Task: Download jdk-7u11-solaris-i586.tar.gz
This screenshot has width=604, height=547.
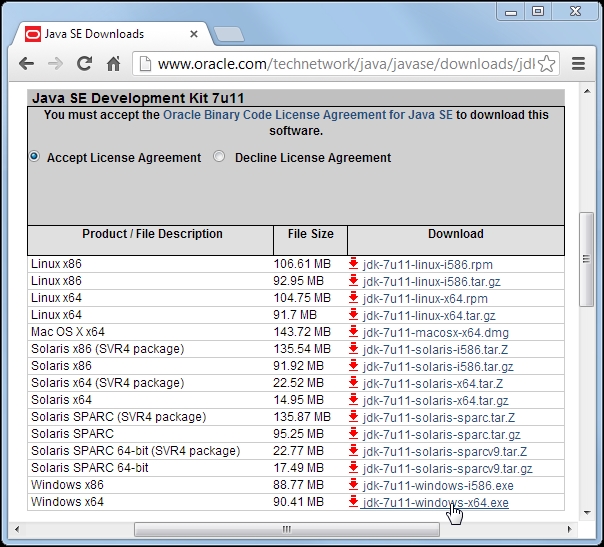Action: [438, 367]
